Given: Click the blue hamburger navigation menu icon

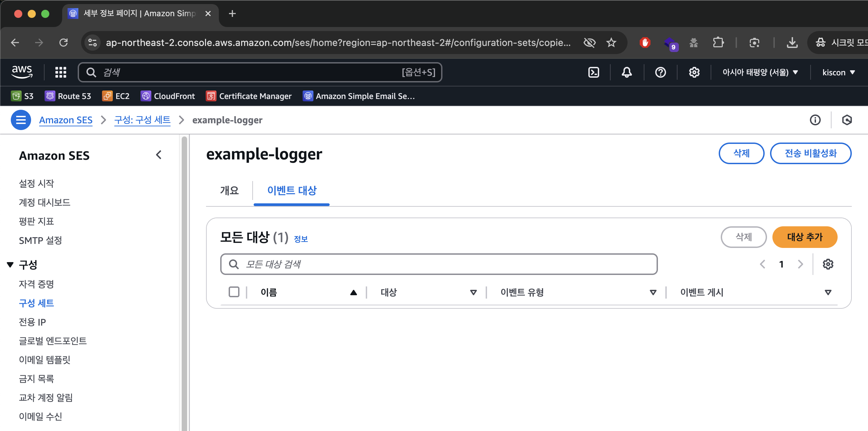Looking at the screenshot, I should pyautogui.click(x=21, y=120).
